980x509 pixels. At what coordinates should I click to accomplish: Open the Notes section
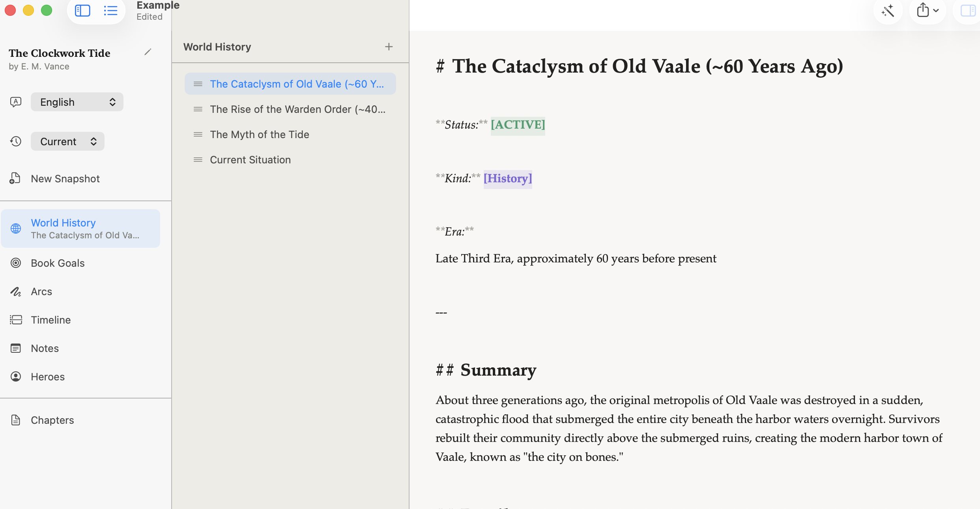[45, 348]
